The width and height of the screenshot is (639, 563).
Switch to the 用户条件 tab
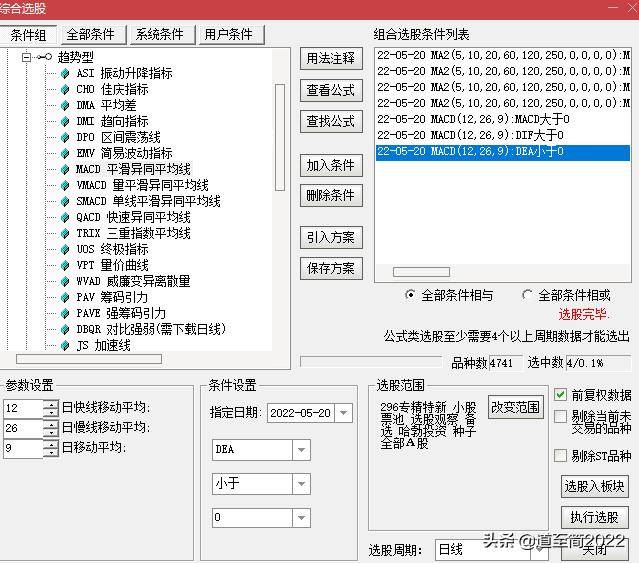tap(232, 35)
